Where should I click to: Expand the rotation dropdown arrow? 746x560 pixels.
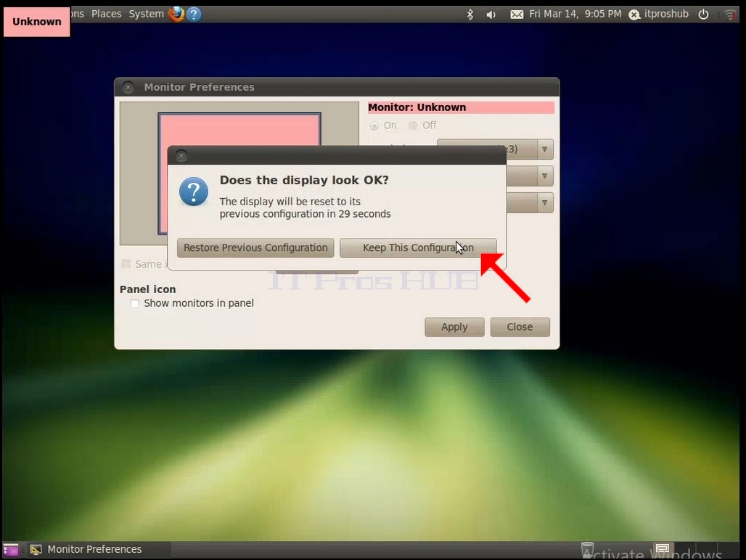545,202
